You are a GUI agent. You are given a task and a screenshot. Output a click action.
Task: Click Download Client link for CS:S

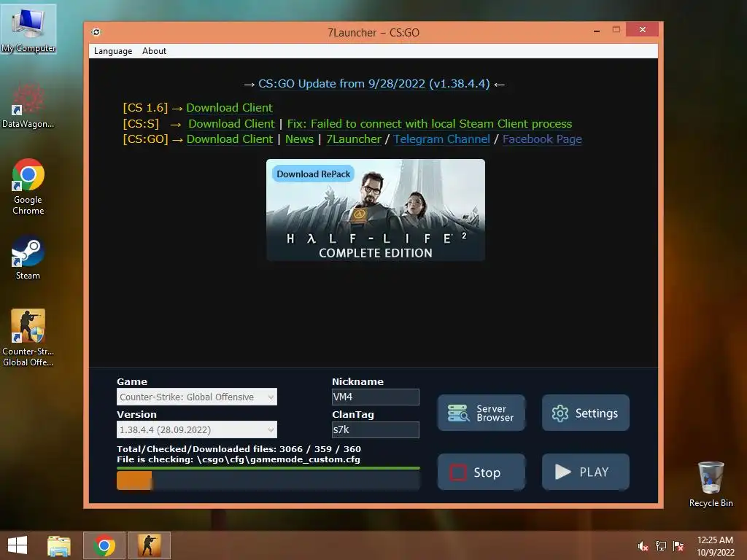(x=231, y=124)
